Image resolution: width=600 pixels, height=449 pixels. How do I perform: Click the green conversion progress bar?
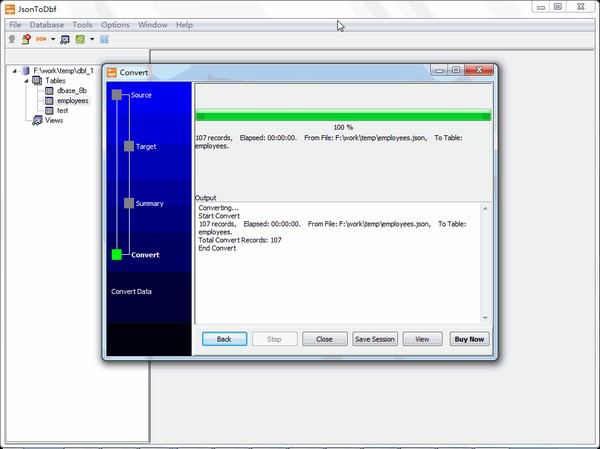tap(342, 116)
